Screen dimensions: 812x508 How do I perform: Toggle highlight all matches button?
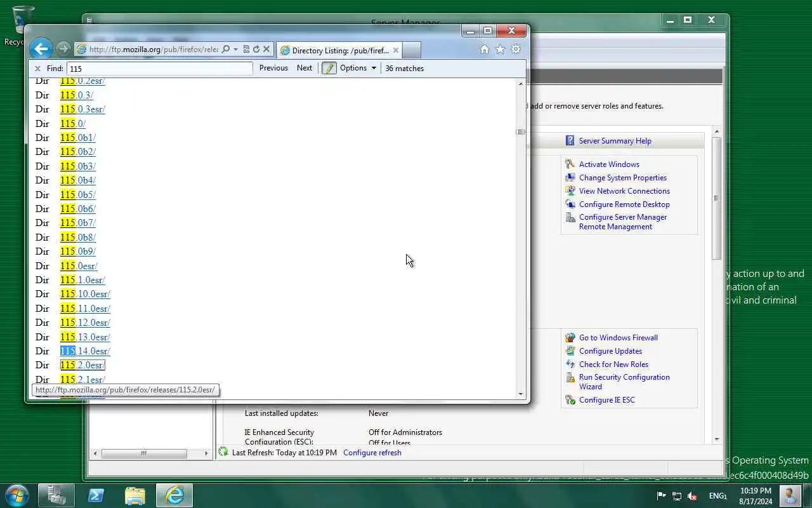coord(329,68)
